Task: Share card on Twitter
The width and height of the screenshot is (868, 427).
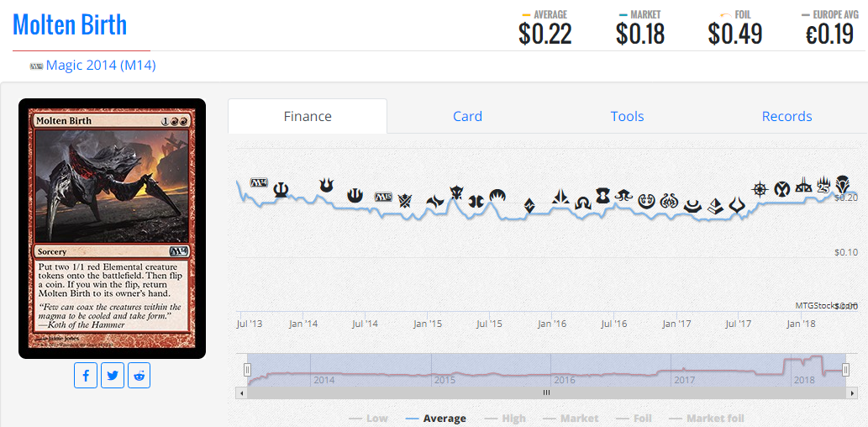Action: pos(113,376)
